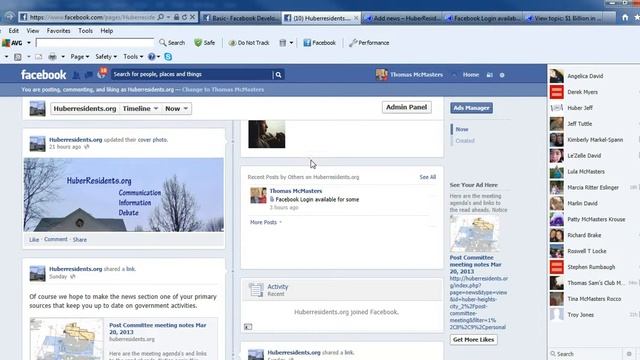Image resolution: width=640 pixels, height=360 pixels.
Task: Open messages icon in Facebook header
Action: click(x=89, y=75)
